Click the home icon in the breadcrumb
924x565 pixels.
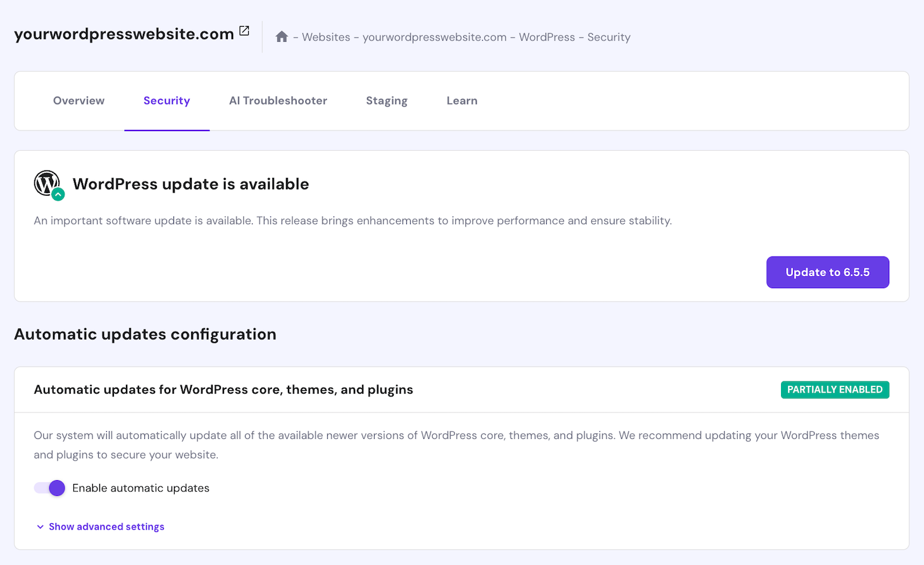pyautogui.click(x=281, y=36)
